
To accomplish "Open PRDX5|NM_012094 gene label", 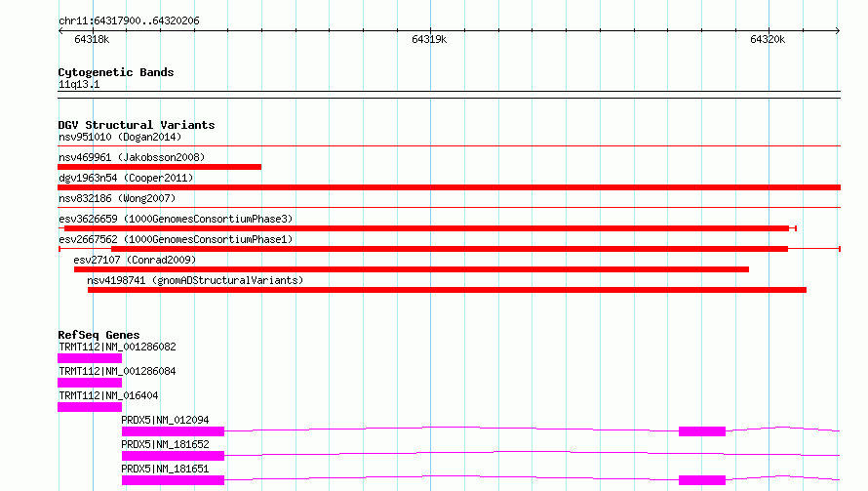I will point(165,420).
